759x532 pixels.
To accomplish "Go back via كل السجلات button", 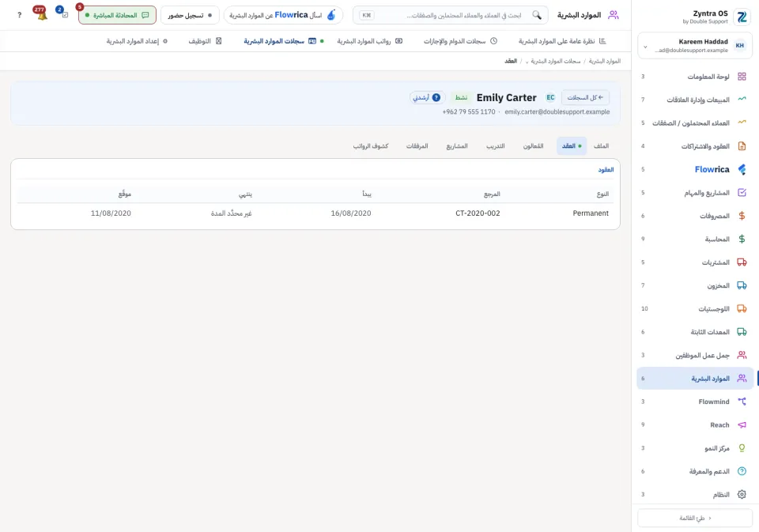I will tap(585, 97).
